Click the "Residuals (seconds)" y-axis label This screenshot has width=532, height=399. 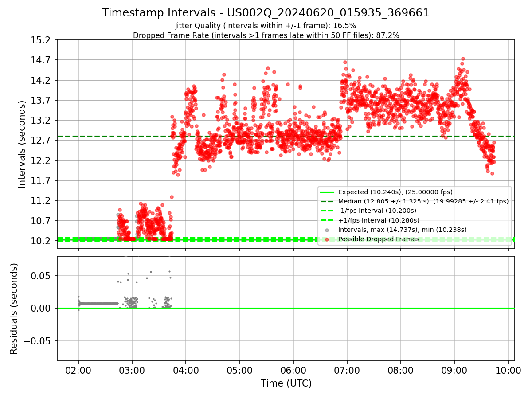coord(14,309)
